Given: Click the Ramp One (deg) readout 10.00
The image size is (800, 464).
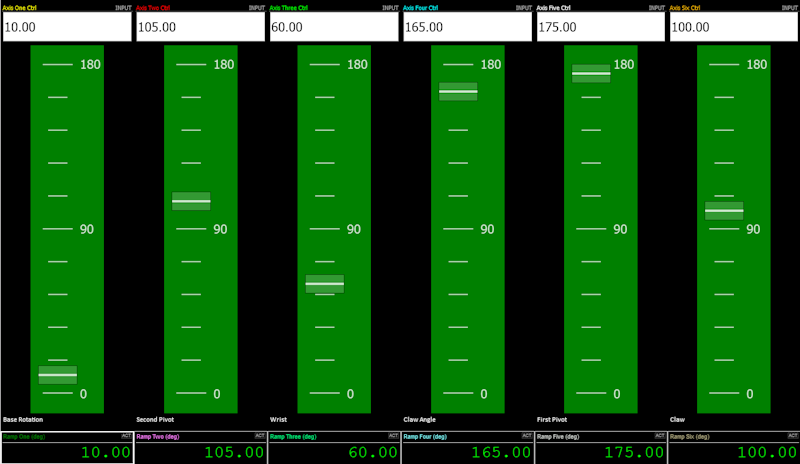Looking at the screenshot, I should [106, 452].
